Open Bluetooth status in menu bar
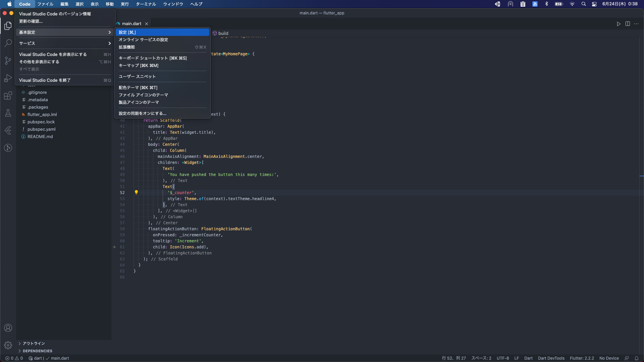Image resolution: width=644 pixels, height=362 pixels. [546, 4]
